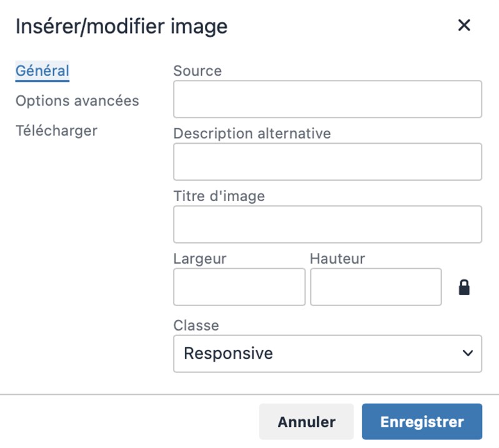Click the Description alternative label
This screenshot has width=499, height=448.
[252, 134]
